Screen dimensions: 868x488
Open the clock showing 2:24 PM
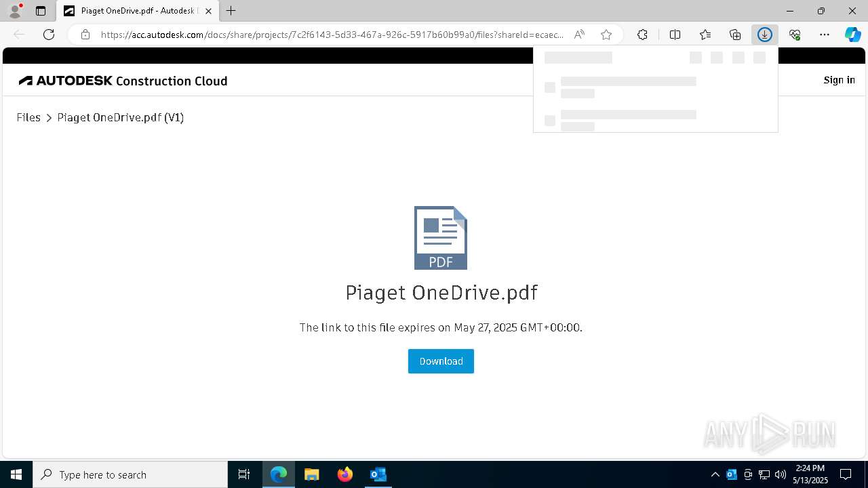(810, 474)
